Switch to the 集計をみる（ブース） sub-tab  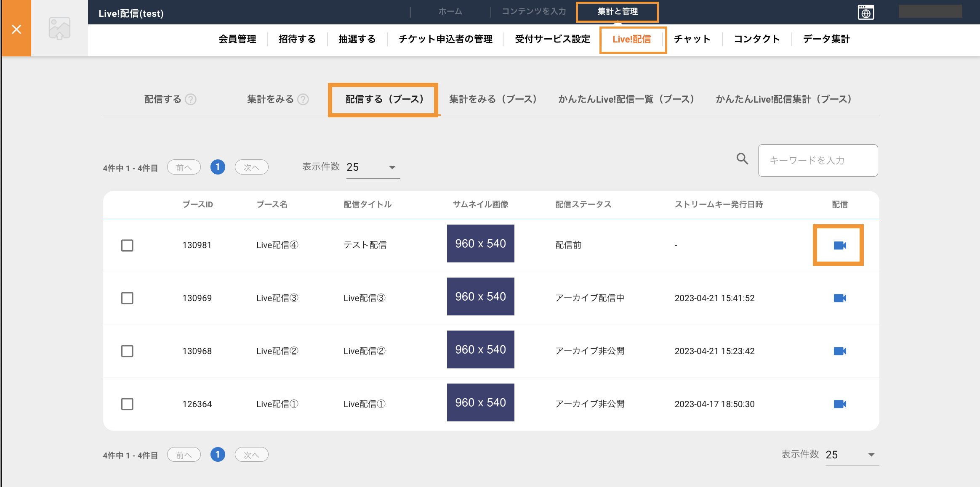coord(493,99)
